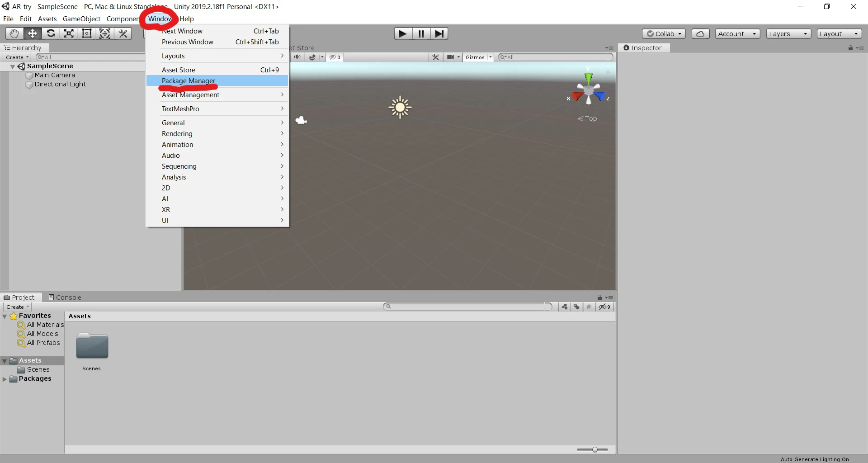Choose Package Manager from Window menu
The width and height of the screenshot is (868, 463).
coord(217,81)
